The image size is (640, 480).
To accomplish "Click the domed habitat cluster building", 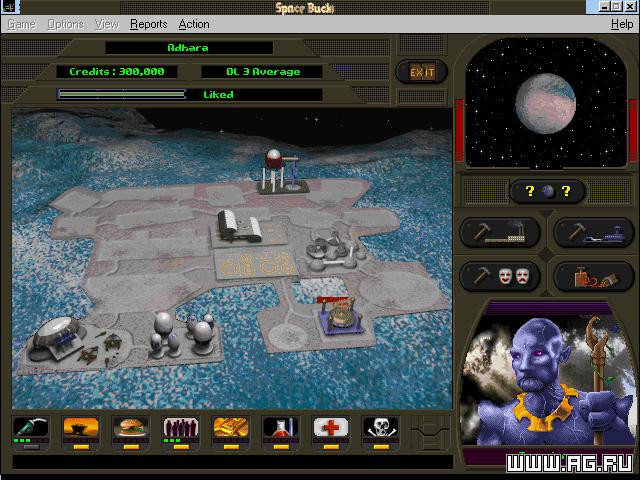I will [335, 251].
